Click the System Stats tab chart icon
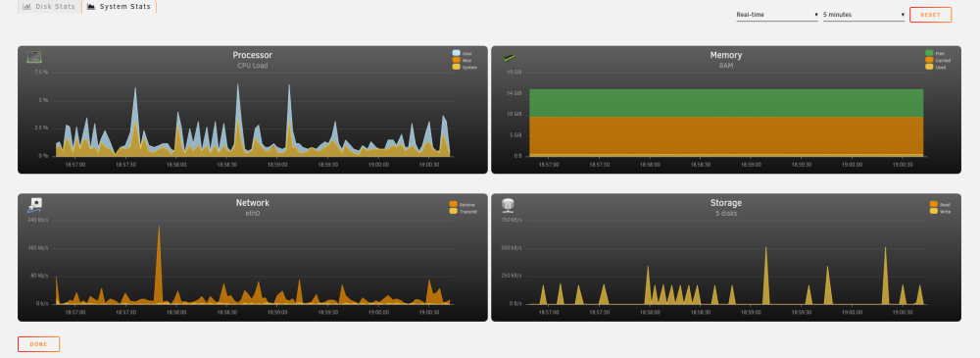The image size is (980, 358). 91,7
